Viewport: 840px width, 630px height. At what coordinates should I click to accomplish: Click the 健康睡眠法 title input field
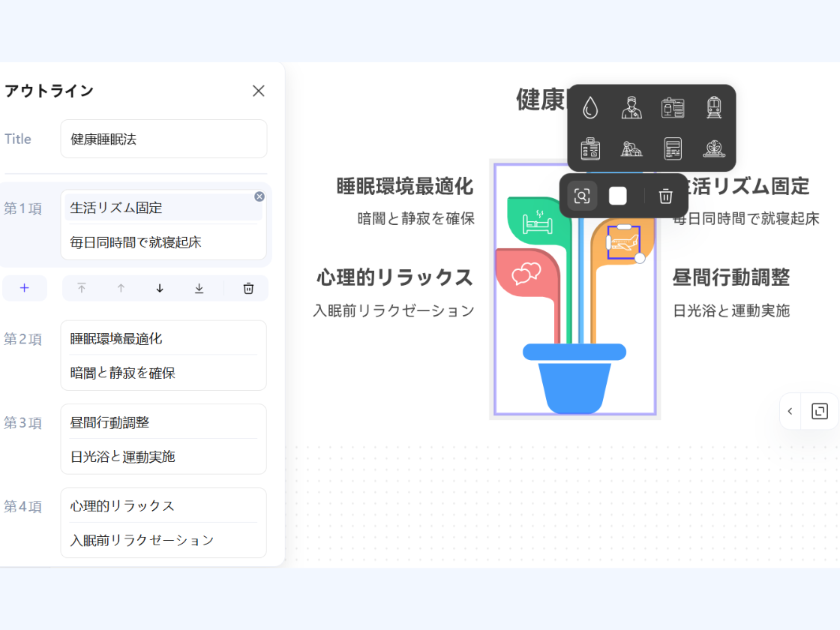click(163, 139)
